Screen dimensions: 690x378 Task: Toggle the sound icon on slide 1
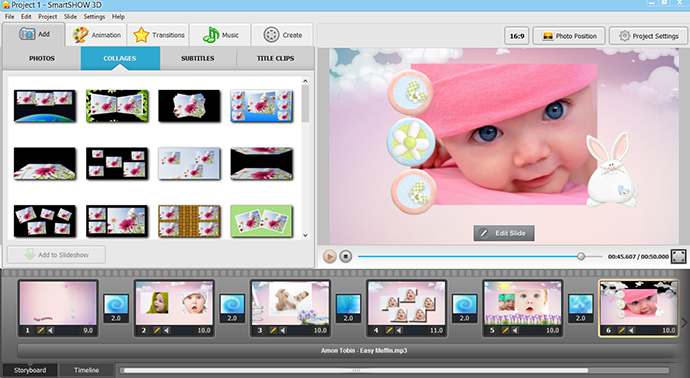click(51, 330)
